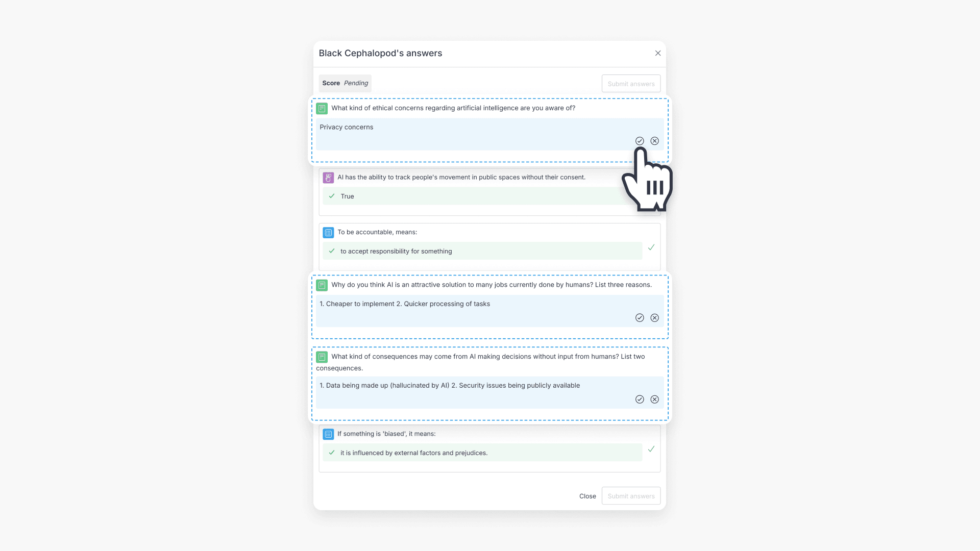Click the blue icon beside 'To be accountable'

pos(328,233)
